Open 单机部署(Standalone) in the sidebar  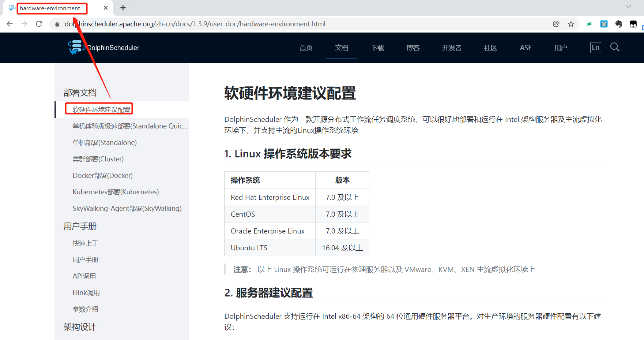click(x=105, y=143)
